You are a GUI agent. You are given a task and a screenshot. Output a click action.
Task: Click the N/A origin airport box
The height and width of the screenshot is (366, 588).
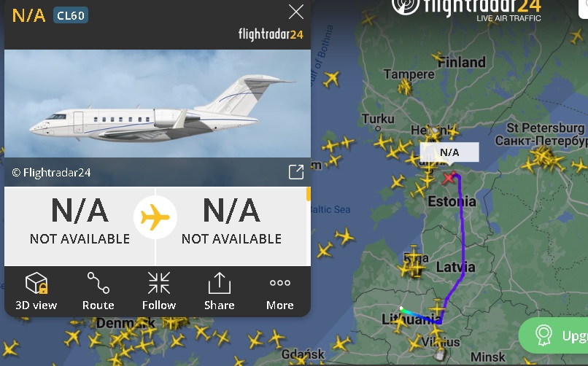[x=80, y=226]
